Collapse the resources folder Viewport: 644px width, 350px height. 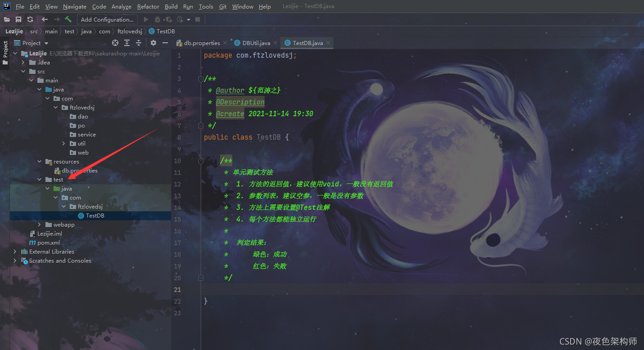[x=40, y=161]
